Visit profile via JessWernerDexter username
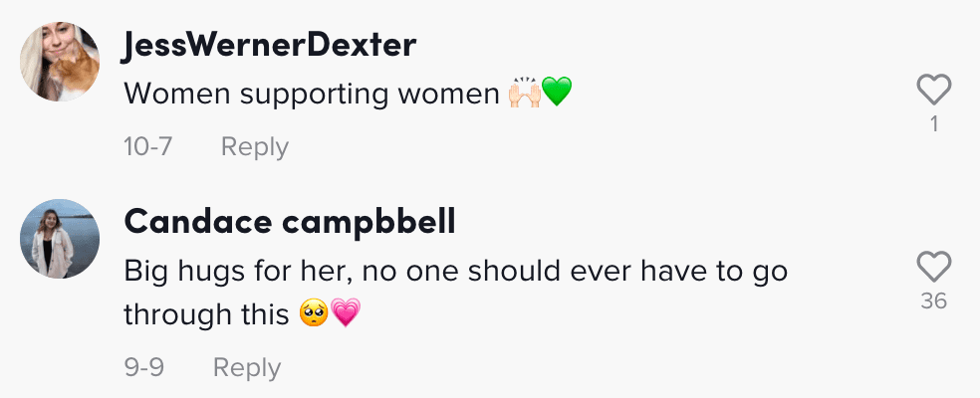 (x=269, y=46)
